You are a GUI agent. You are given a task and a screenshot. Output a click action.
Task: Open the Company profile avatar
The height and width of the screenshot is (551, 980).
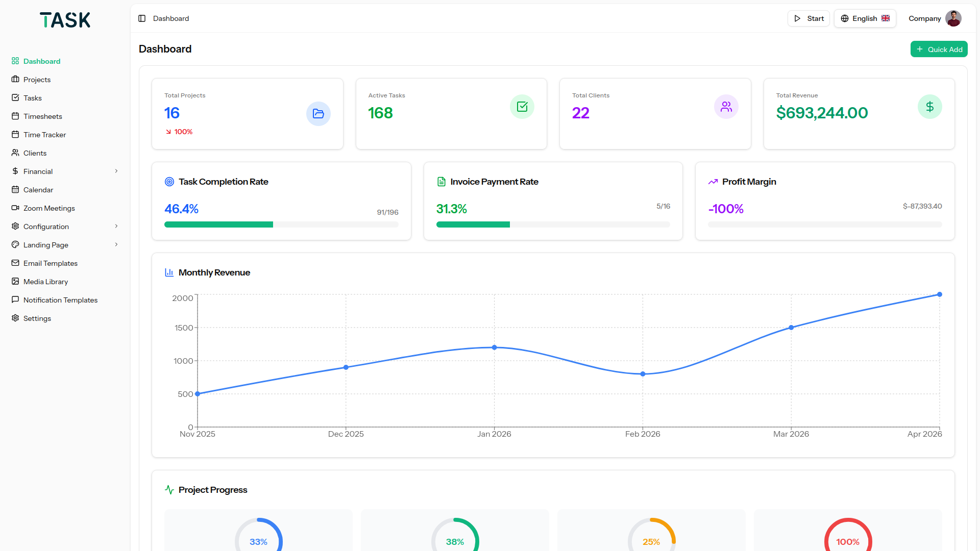tap(953, 18)
